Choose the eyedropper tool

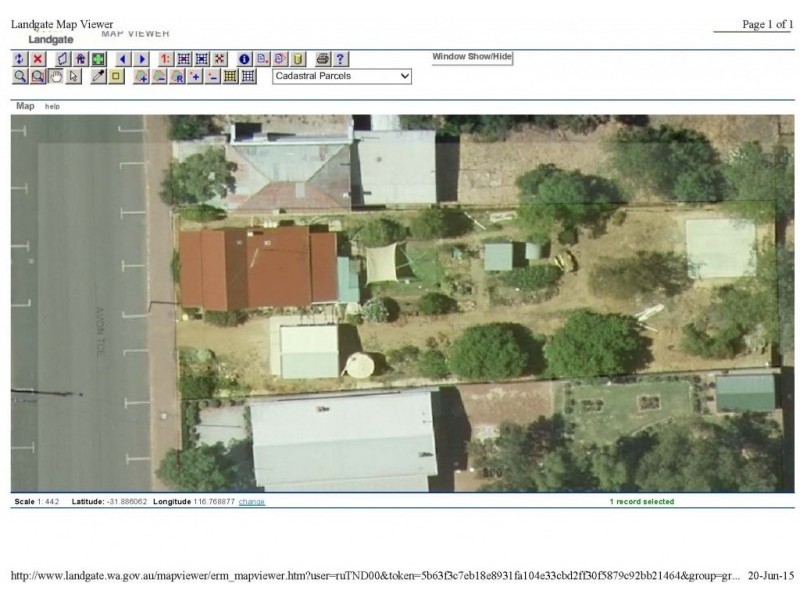click(98, 76)
